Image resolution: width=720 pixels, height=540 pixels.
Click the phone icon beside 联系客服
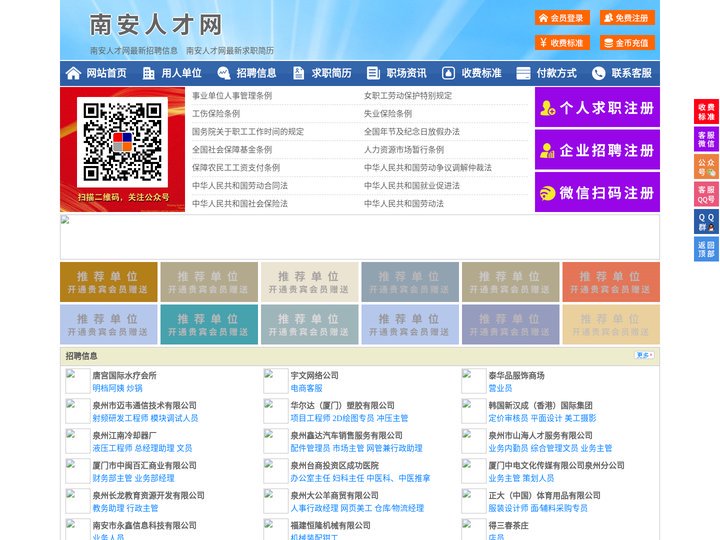[x=598, y=73]
